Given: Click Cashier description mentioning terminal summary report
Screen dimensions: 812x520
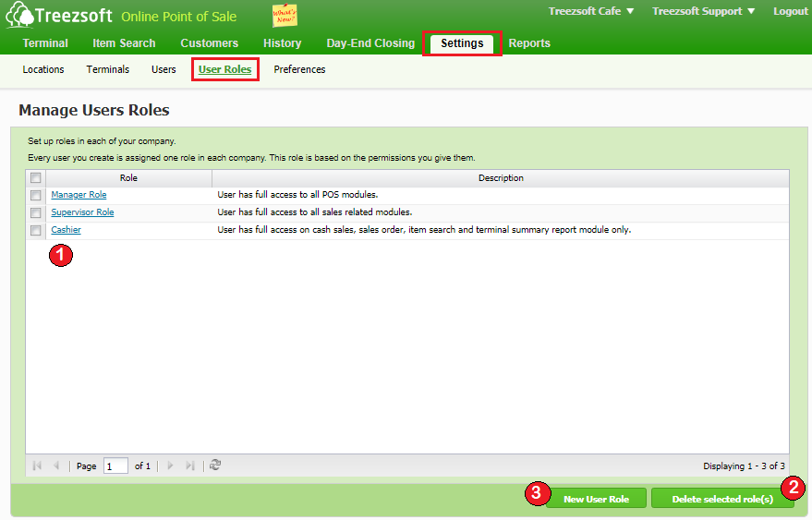Looking at the screenshot, I should point(424,230).
